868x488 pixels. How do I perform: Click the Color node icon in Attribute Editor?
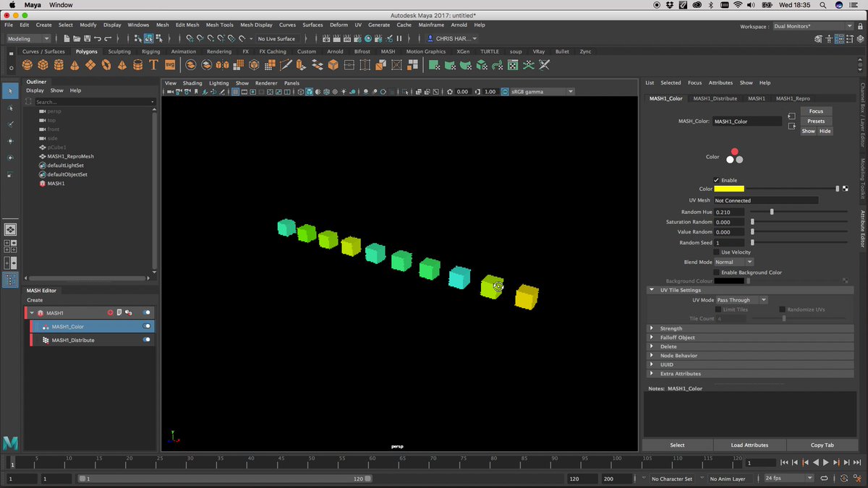[734, 156]
